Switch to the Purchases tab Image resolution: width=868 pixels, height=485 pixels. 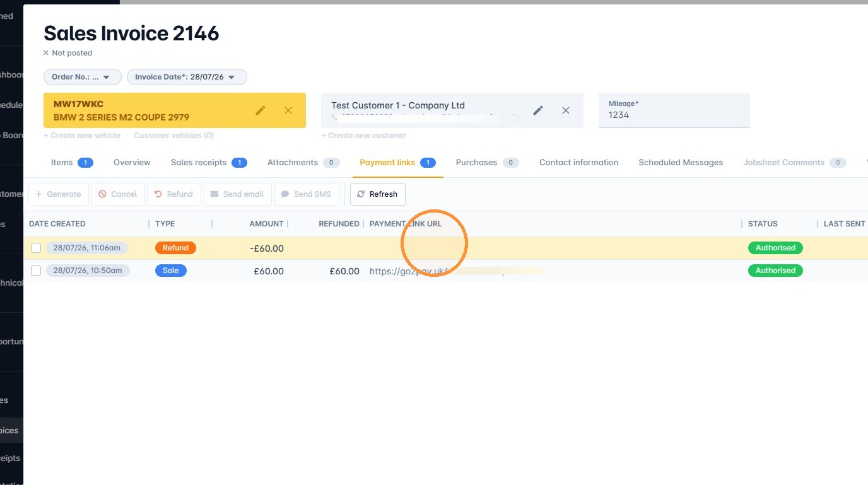[487, 162]
